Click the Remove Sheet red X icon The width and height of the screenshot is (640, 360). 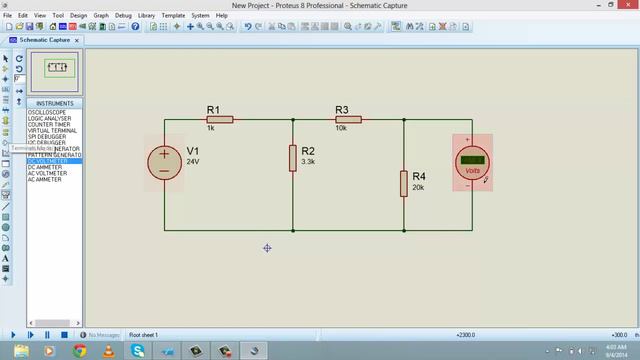point(442,27)
